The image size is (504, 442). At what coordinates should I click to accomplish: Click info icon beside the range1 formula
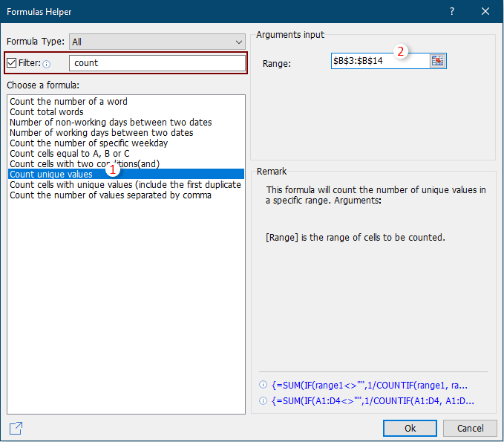pos(263,385)
